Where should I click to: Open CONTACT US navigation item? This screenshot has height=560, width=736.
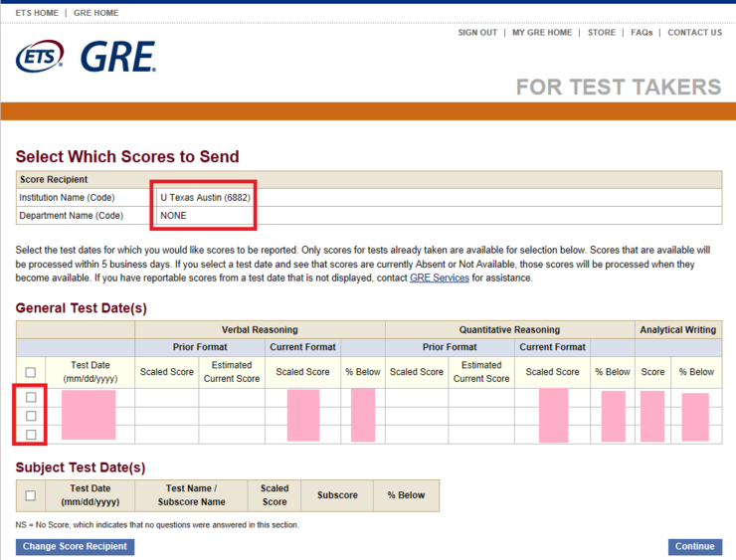click(x=694, y=33)
